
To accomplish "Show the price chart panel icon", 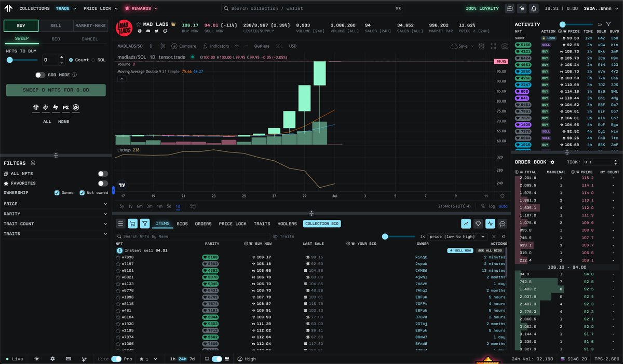I will click(x=466, y=223).
